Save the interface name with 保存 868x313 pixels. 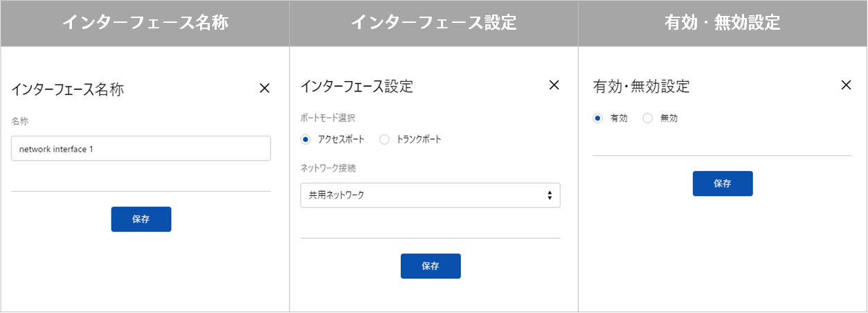click(x=141, y=219)
